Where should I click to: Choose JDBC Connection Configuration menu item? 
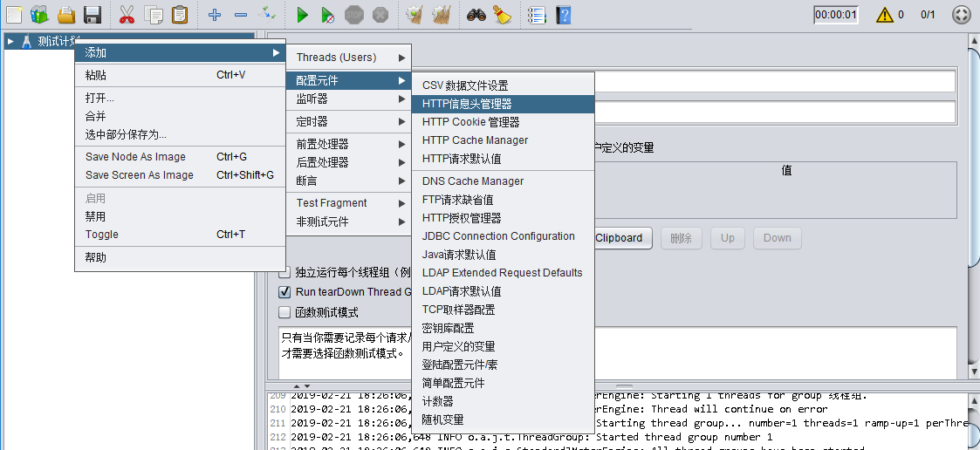click(x=503, y=236)
